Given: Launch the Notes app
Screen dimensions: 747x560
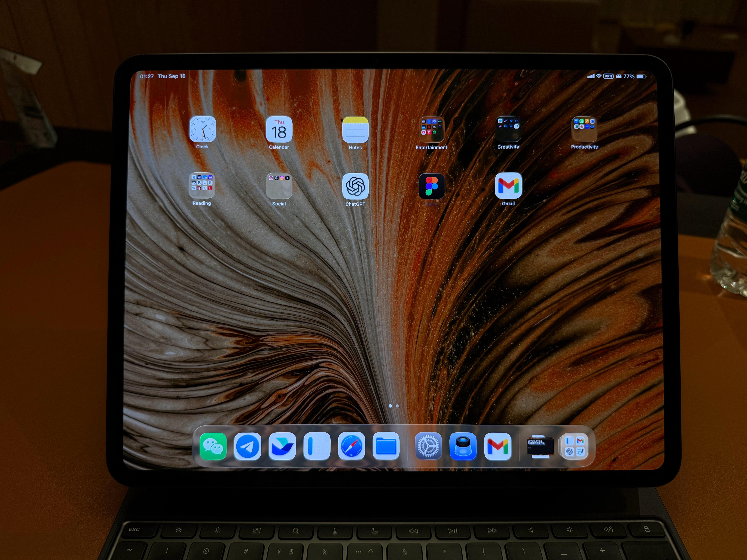Looking at the screenshot, I should (355, 130).
